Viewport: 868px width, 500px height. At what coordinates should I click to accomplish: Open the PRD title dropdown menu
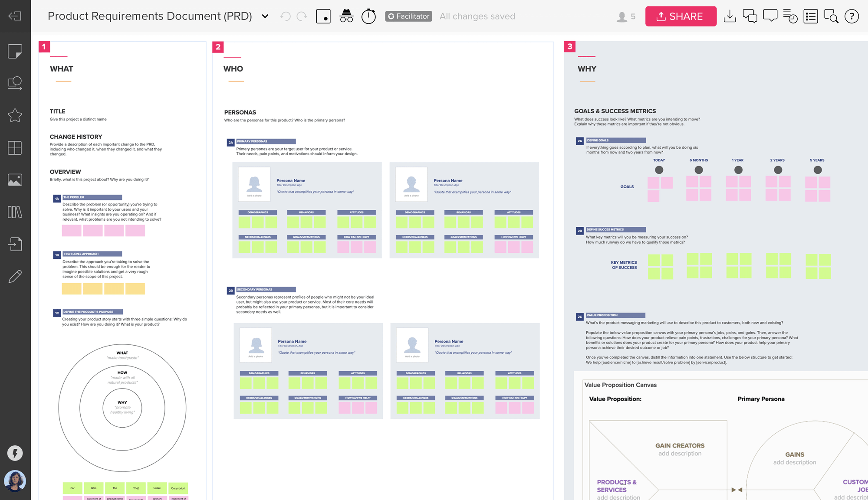[x=265, y=16]
